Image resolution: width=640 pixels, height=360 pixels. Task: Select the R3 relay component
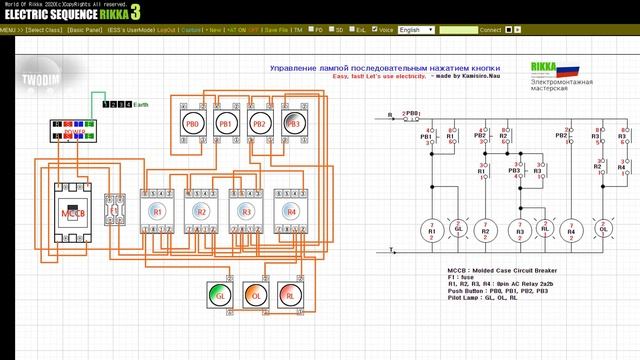pyautogui.click(x=246, y=211)
